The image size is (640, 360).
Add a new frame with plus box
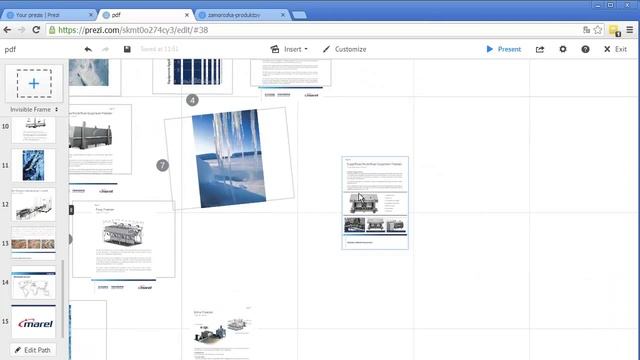point(34,83)
